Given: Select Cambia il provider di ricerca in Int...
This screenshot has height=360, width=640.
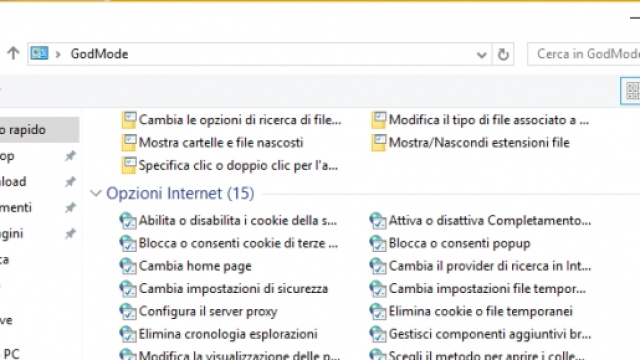Looking at the screenshot, I should coord(490,266).
